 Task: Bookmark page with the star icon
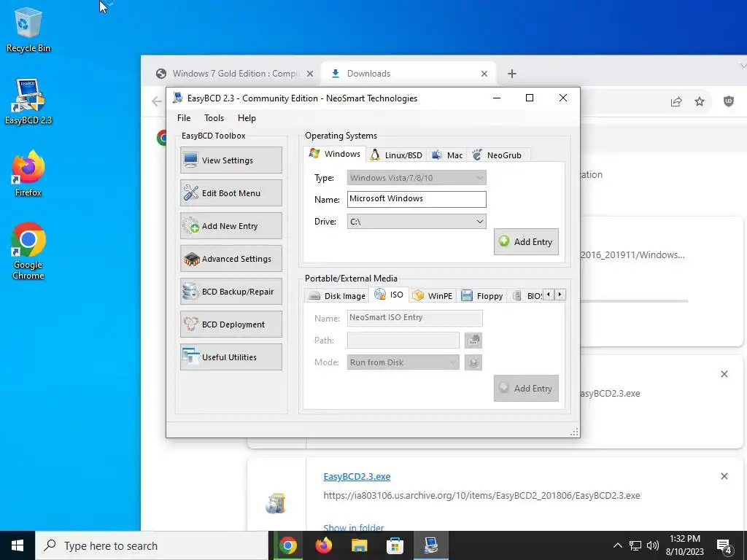pos(700,101)
